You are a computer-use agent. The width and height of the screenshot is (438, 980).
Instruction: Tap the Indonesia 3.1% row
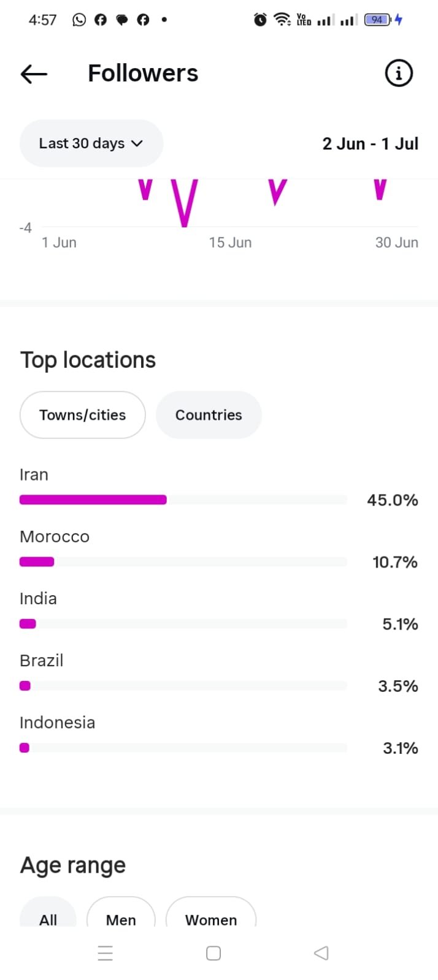[x=219, y=736]
